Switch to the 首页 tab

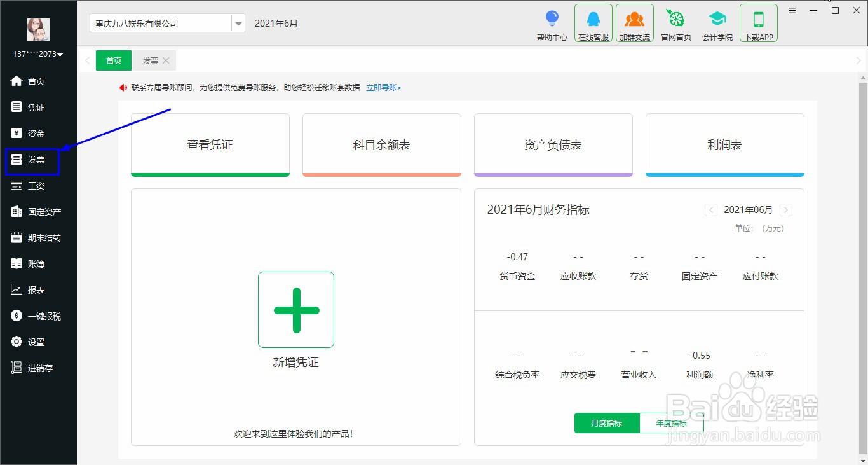[113, 60]
